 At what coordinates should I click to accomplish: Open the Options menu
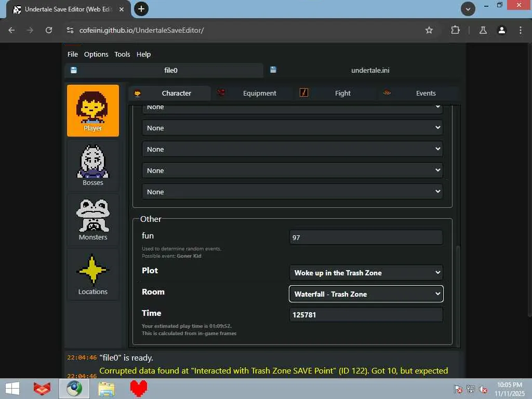96,54
